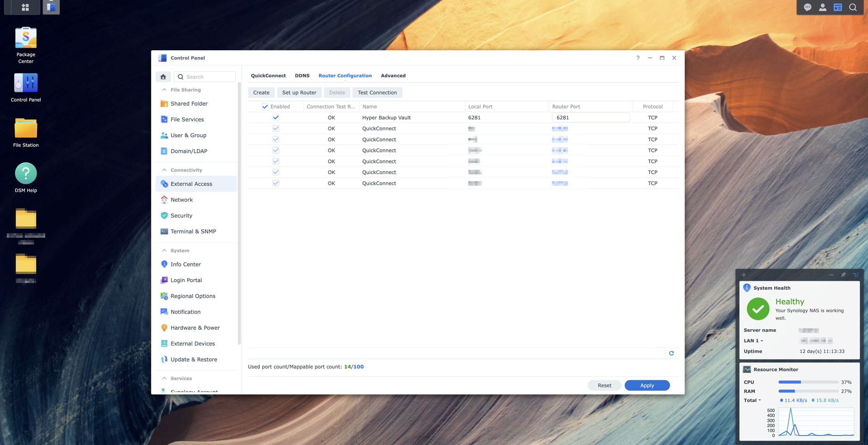868x445 pixels.
Task: Switch to the QuickConnect tab
Action: click(x=269, y=76)
